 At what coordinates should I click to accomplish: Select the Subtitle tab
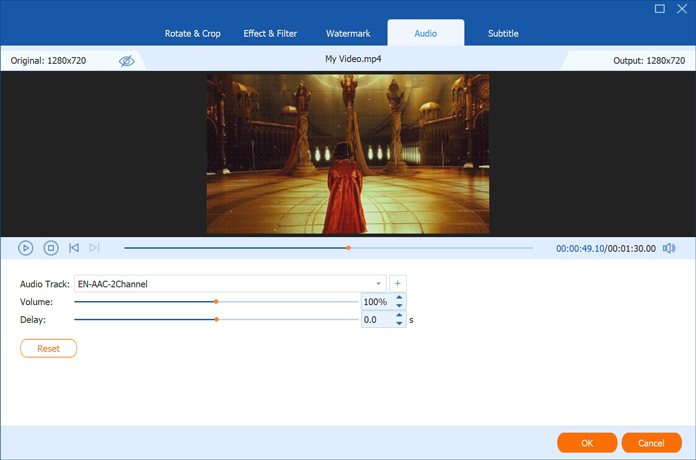[x=503, y=33]
